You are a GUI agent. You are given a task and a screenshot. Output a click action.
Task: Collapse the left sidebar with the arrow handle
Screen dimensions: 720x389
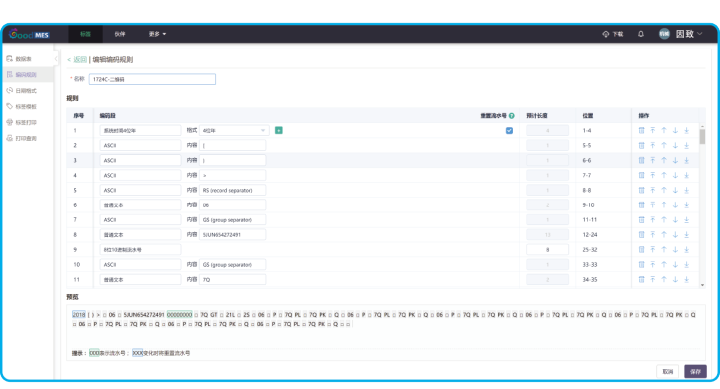point(56,59)
